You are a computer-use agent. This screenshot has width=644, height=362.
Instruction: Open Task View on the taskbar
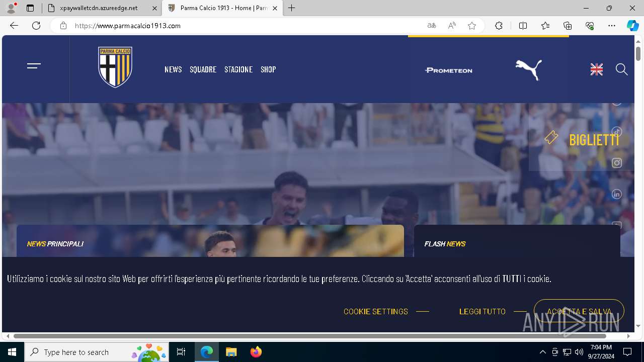point(181,352)
